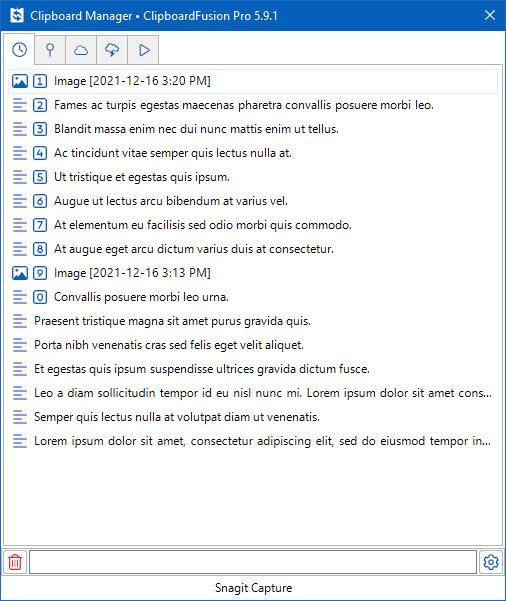This screenshot has height=601, width=506.
Task: Click text icon beside 'Lorem ipsum dolor sit amet'
Action: (x=20, y=441)
